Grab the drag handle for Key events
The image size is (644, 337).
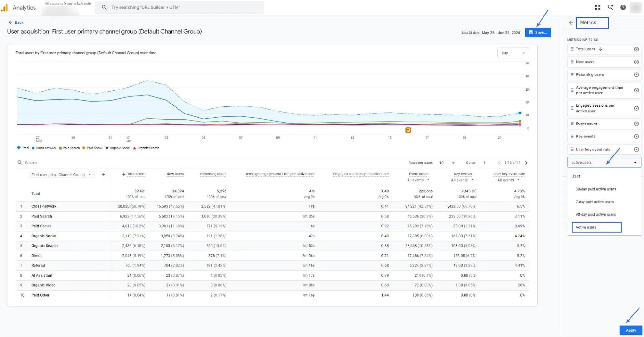(572, 136)
